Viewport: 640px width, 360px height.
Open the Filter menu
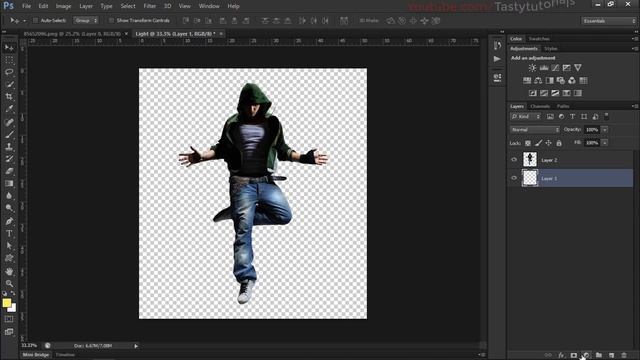(x=149, y=6)
